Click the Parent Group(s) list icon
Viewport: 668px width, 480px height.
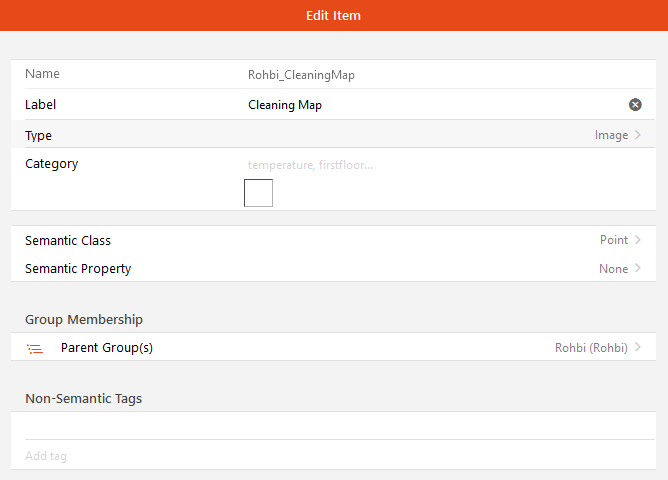[35, 348]
